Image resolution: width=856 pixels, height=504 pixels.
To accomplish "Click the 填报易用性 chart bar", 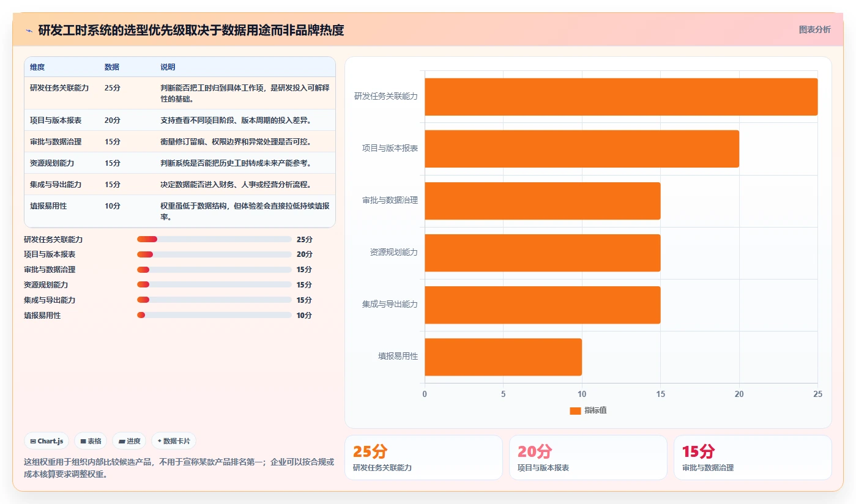I will pyautogui.click(x=503, y=357).
